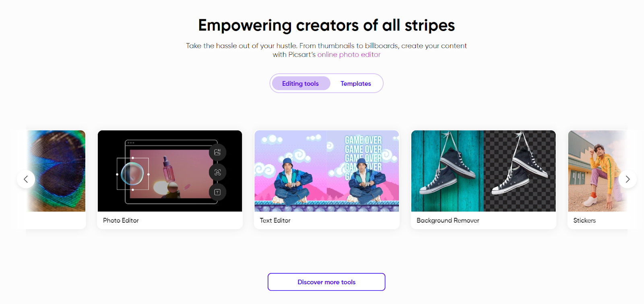This screenshot has width=644, height=304.
Task: Click the AI image icon in Photo Editor card
Action: point(217,152)
